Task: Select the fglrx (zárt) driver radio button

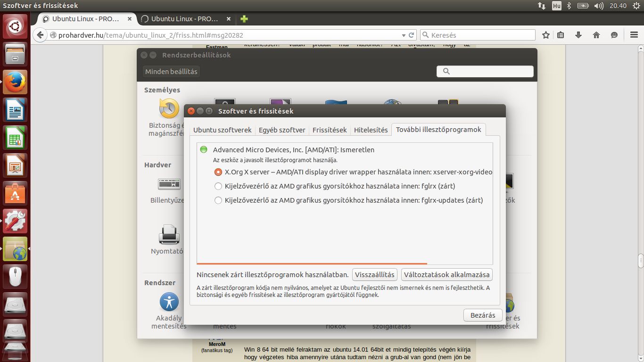Action: tap(218, 186)
